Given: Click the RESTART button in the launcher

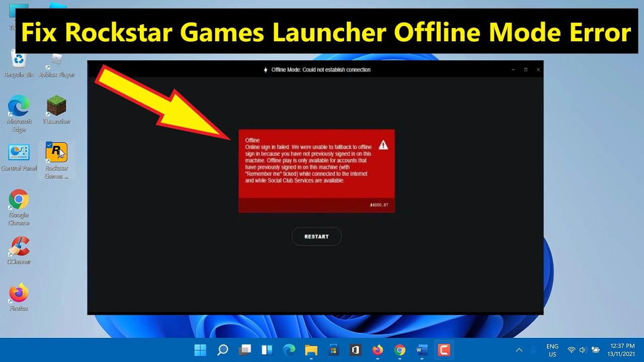Looking at the screenshot, I should point(316,236).
